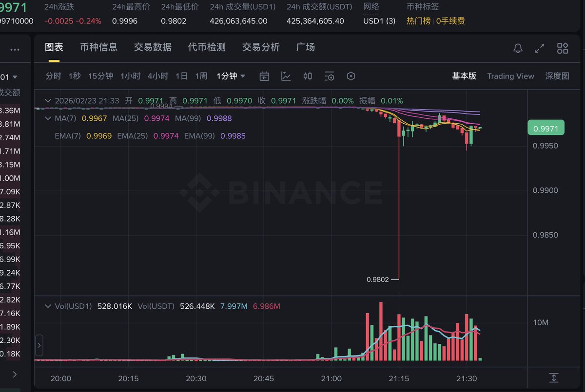Click the 0.9971 current price label
This screenshot has height=392, width=585.
tap(546, 129)
